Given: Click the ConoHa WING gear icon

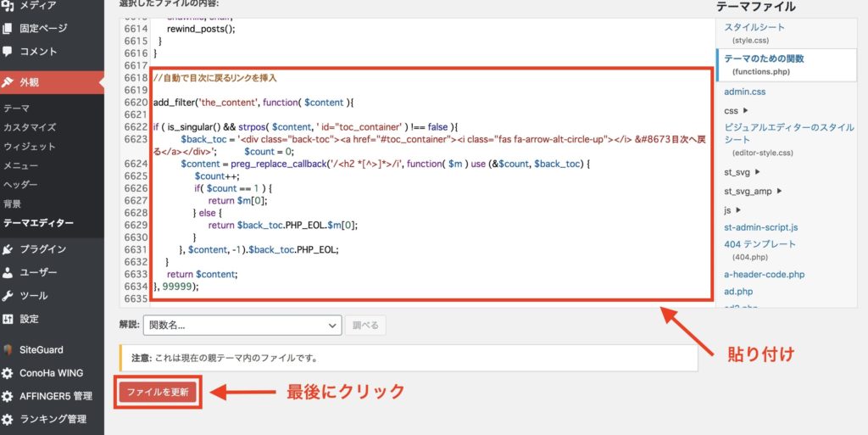Looking at the screenshot, I should 7,374.
